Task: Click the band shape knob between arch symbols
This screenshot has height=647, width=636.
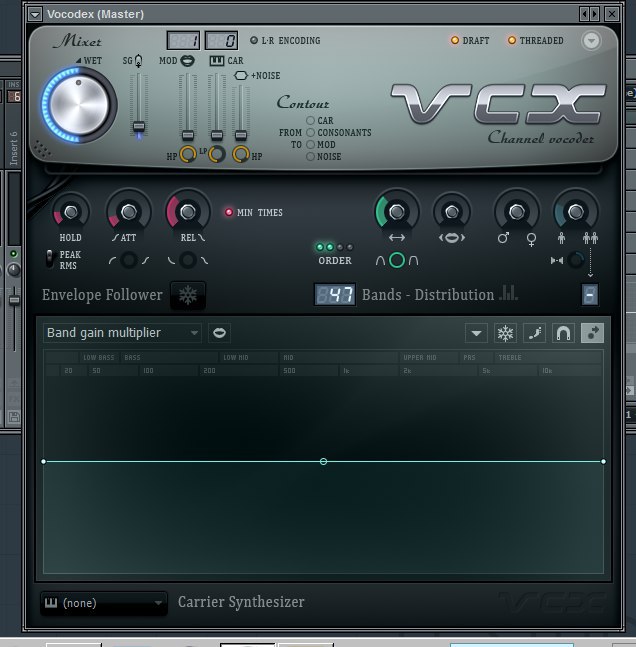Action: (x=397, y=260)
